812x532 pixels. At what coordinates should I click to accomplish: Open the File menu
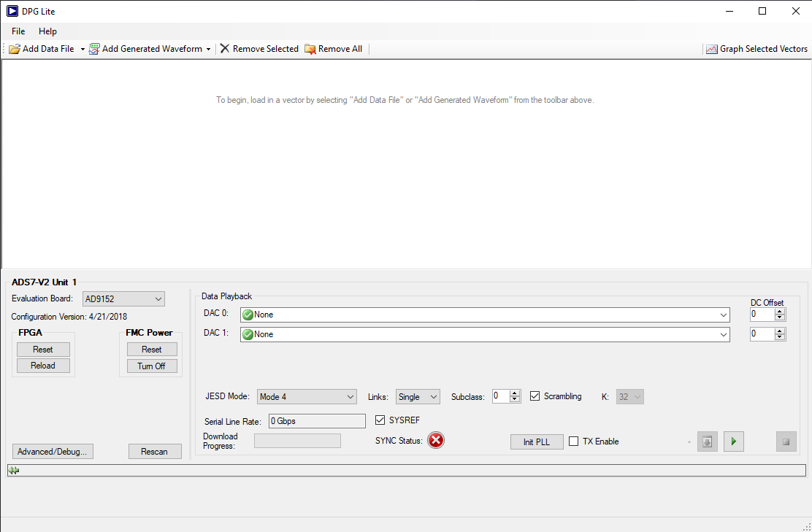(x=18, y=31)
